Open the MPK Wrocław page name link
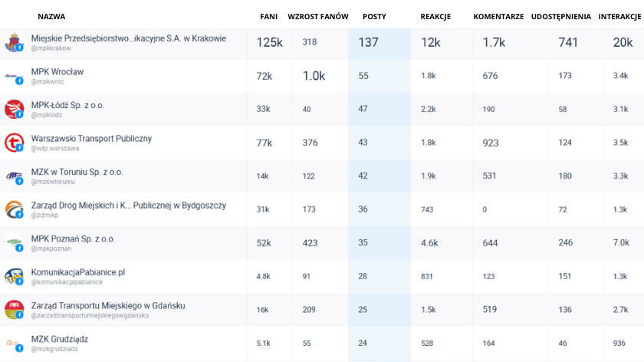 [58, 72]
